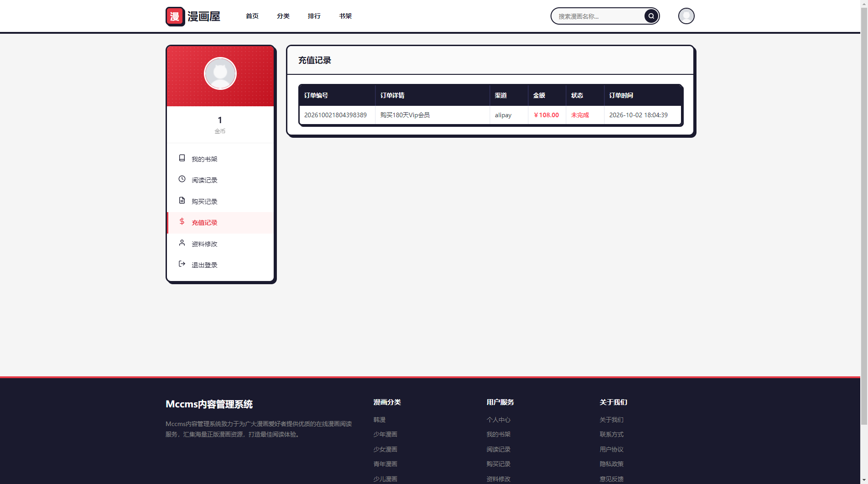Open footer link 用户协议
This screenshot has width=868, height=484.
pos(612,449)
